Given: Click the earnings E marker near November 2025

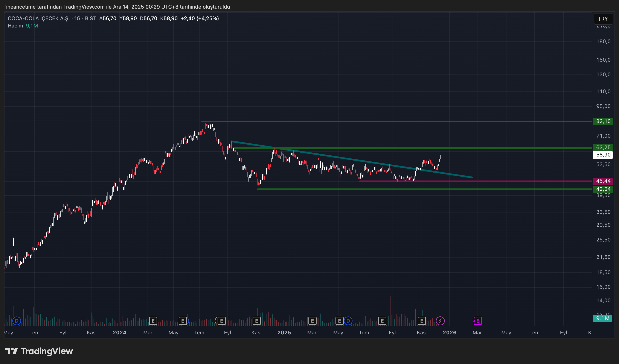Looking at the screenshot, I should (422, 321).
